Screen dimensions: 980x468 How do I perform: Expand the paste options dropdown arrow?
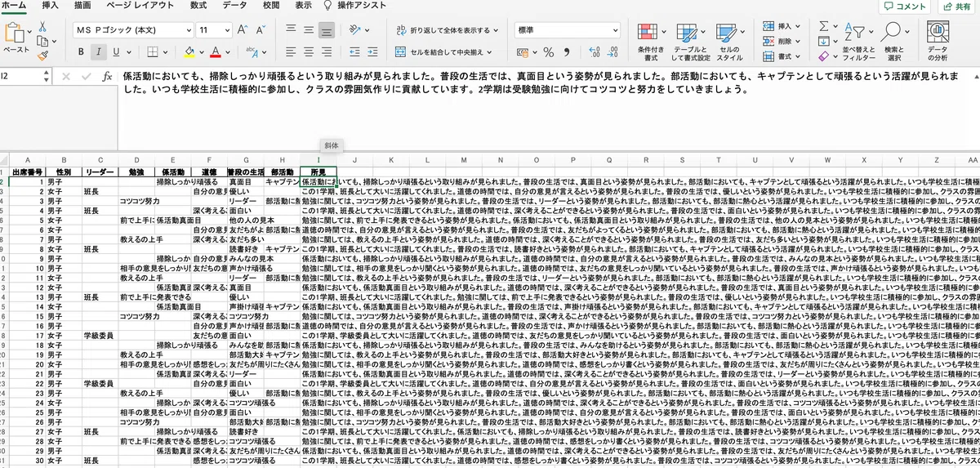(x=29, y=30)
